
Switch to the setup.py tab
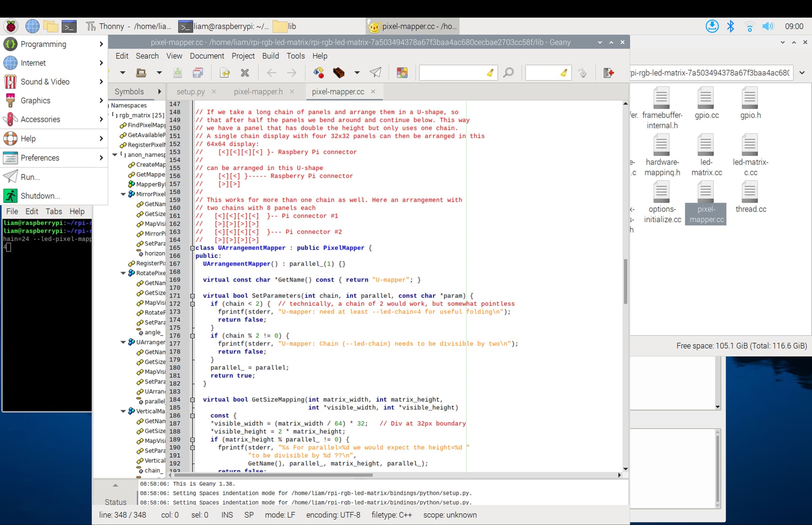point(191,92)
